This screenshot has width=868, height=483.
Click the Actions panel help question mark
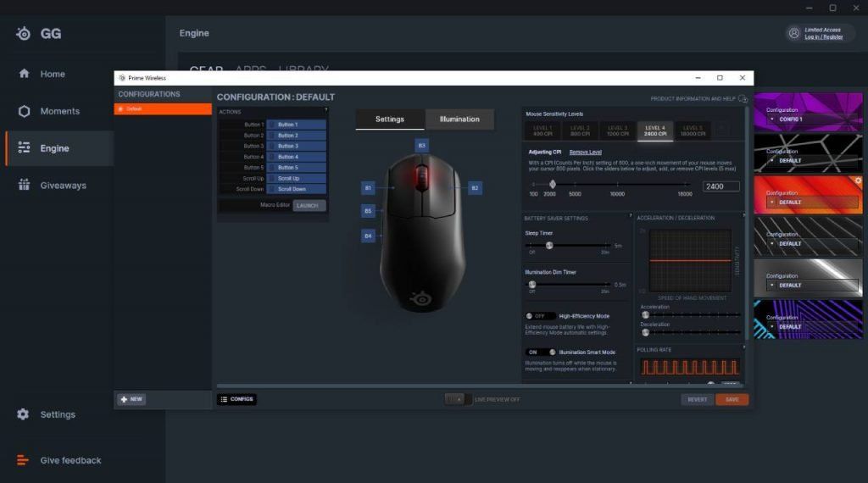(325, 110)
